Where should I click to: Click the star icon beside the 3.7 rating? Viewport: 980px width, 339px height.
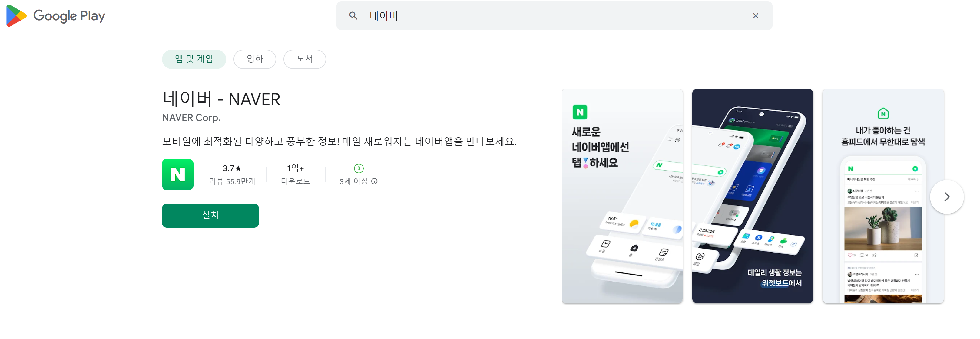point(238,169)
